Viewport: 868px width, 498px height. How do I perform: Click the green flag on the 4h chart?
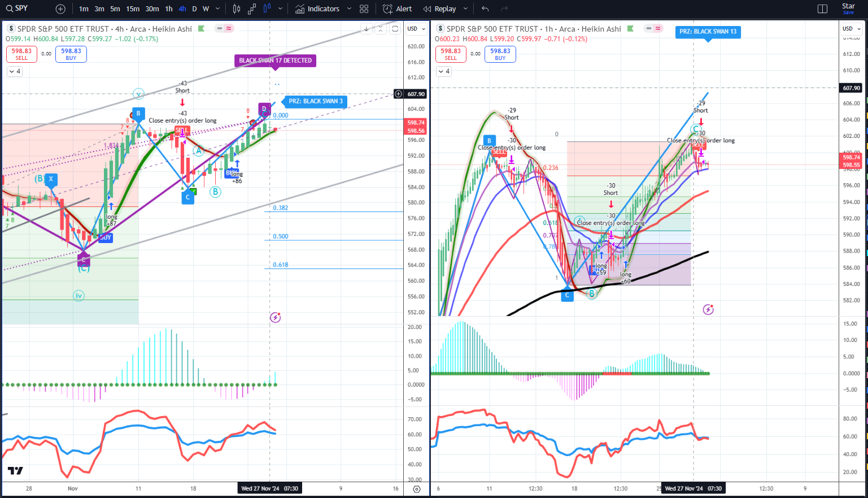(201, 29)
